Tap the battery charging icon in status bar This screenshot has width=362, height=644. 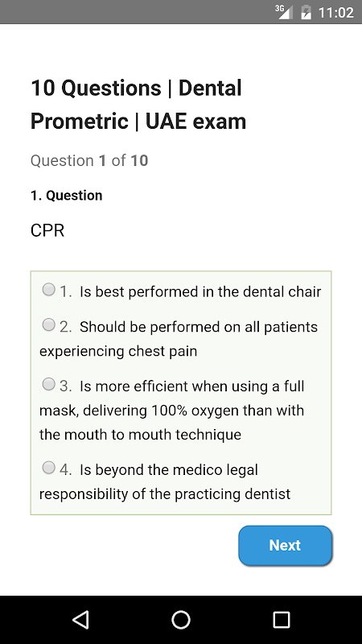(x=306, y=12)
